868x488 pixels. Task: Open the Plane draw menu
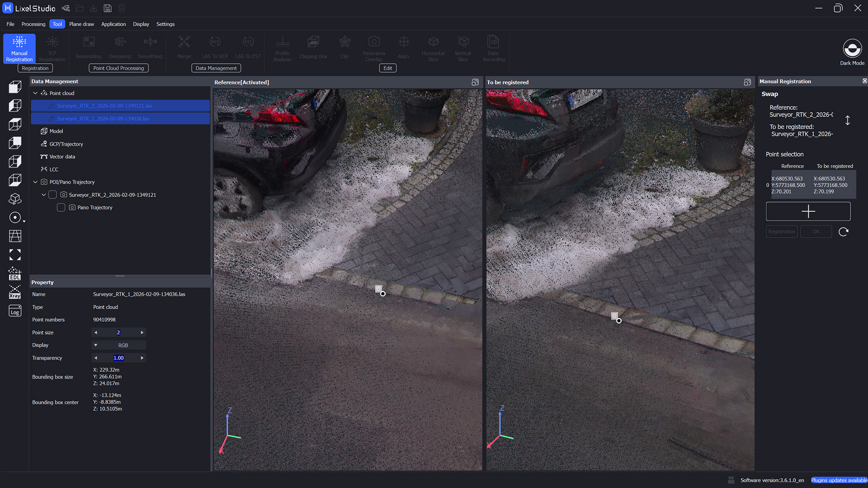[81, 24]
